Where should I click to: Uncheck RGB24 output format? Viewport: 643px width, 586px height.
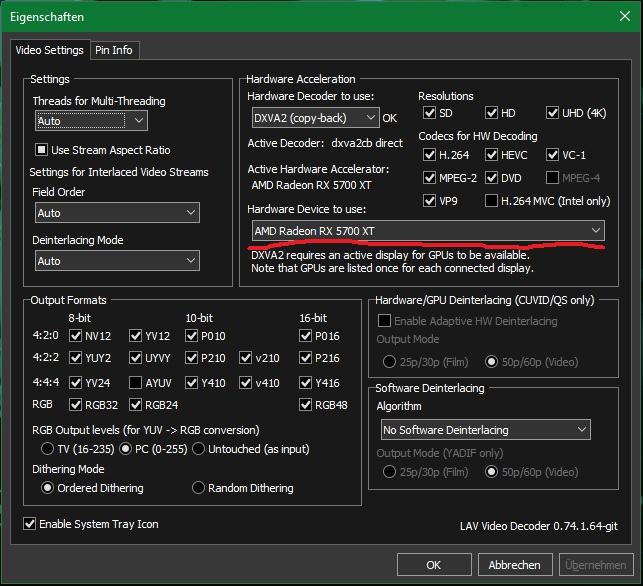135,405
